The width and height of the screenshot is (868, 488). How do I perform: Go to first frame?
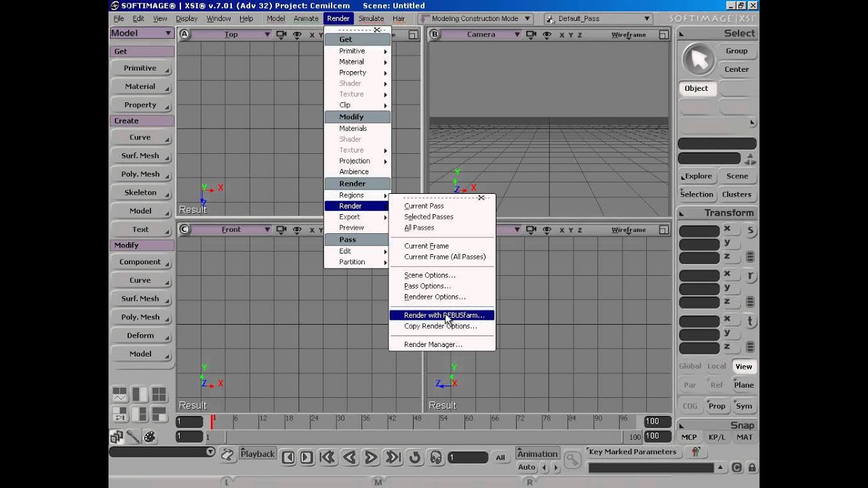coord(327,457)
